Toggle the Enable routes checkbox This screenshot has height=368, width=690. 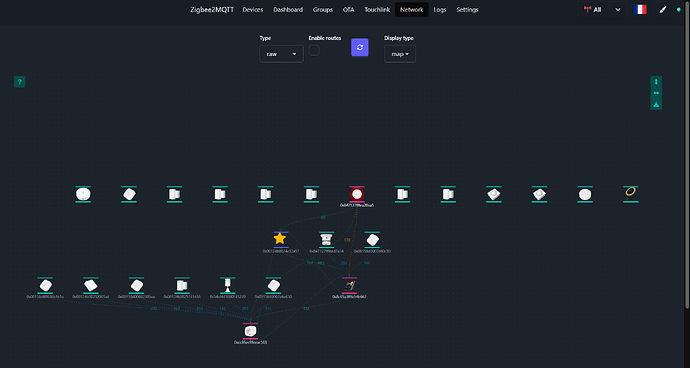click(314, 50)
